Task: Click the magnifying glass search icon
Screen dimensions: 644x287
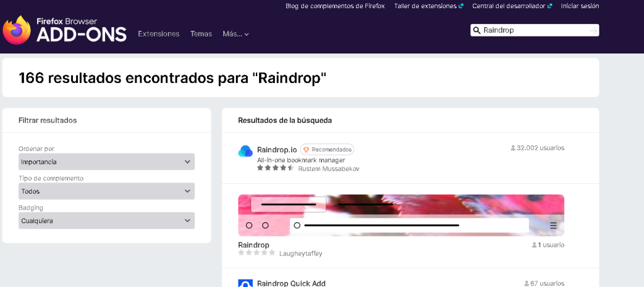Action: 477,30
